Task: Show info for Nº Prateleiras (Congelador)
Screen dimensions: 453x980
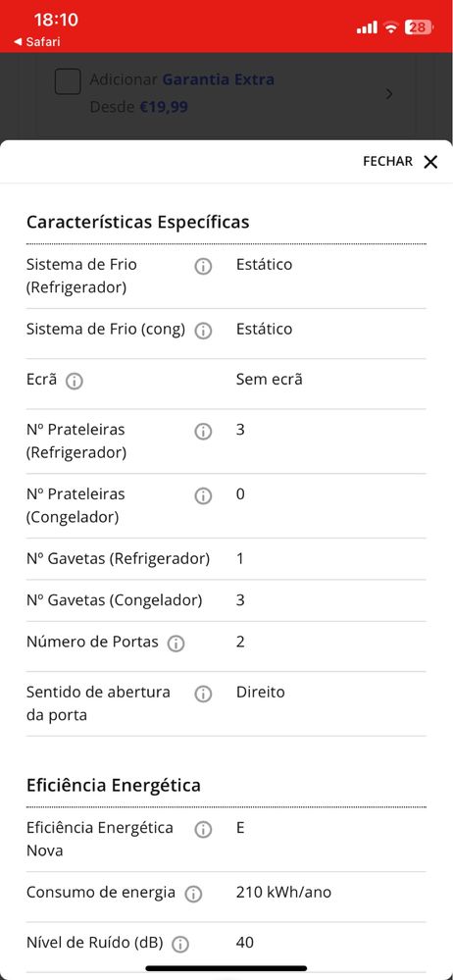Action: click(202, 496)
